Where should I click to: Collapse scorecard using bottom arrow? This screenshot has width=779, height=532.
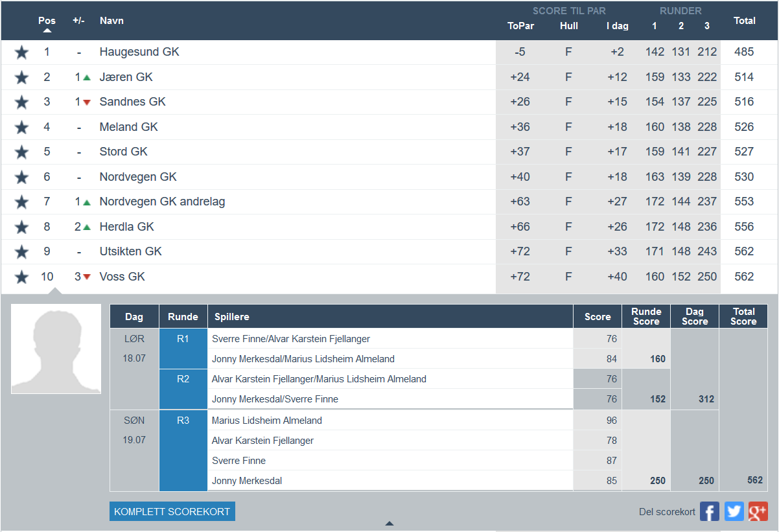coord(389,524)
